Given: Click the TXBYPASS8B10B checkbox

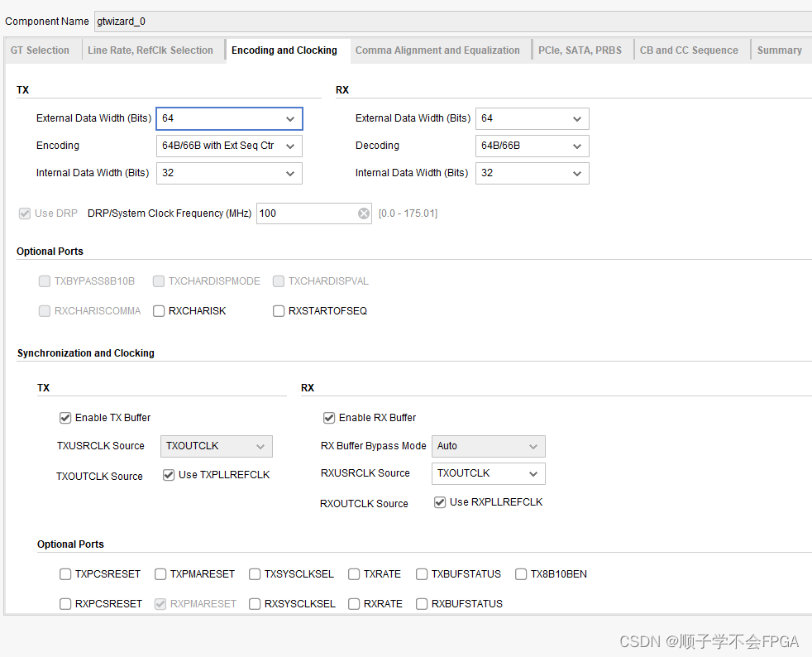Looking at the screenshot, I should pyautogui.click(x=45, y=281).
